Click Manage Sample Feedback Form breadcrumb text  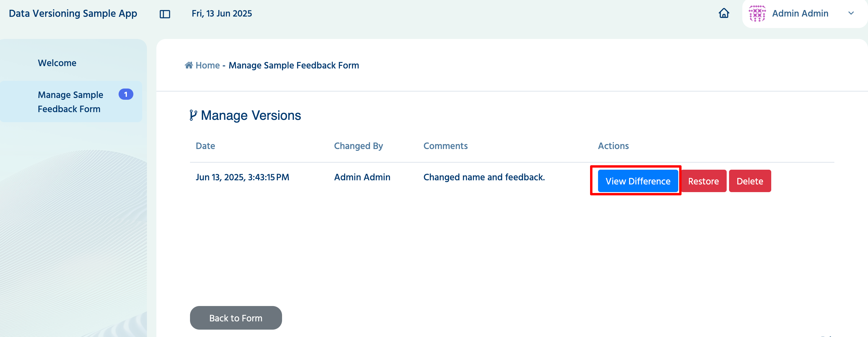294,66
